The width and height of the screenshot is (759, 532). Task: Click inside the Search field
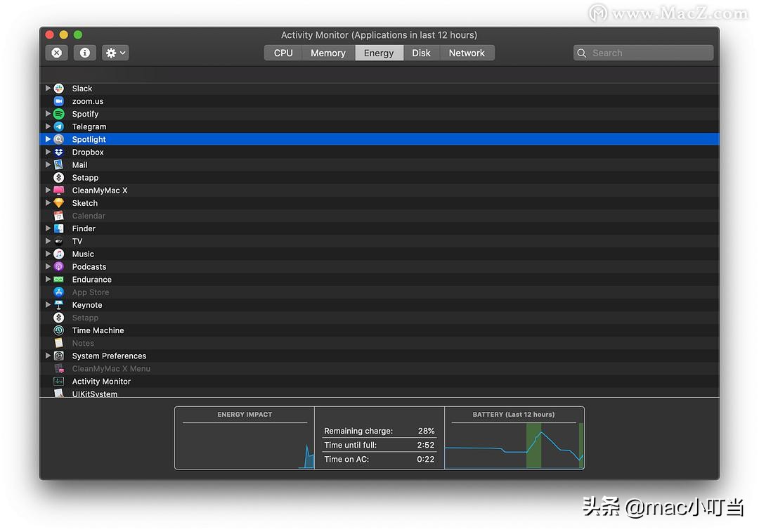click(x=642, y=53)
